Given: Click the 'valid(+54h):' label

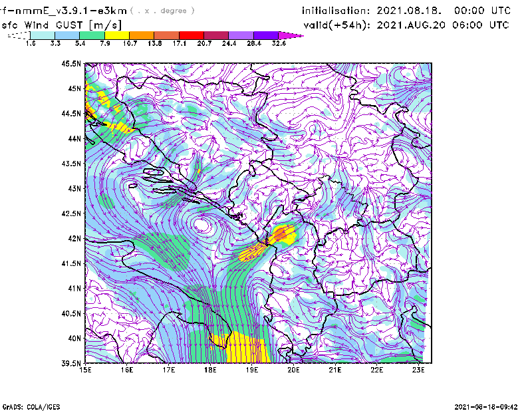Looking at the screenshot, I should (x=336, y=25).
